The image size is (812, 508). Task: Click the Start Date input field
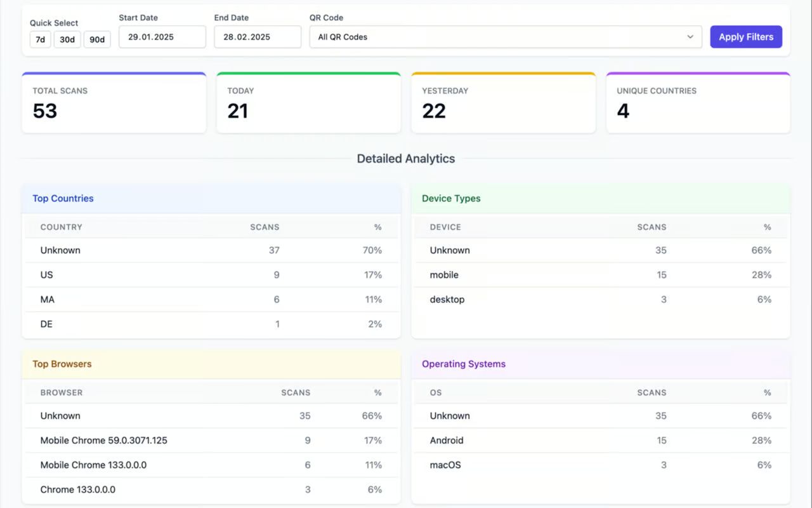[162, 37]
